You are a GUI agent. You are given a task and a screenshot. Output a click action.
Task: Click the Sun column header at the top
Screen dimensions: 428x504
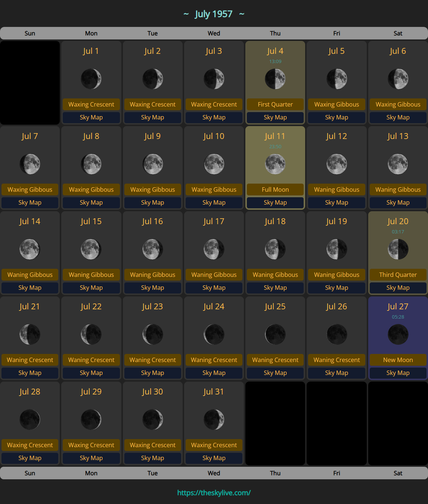click(x=30, y=33)
